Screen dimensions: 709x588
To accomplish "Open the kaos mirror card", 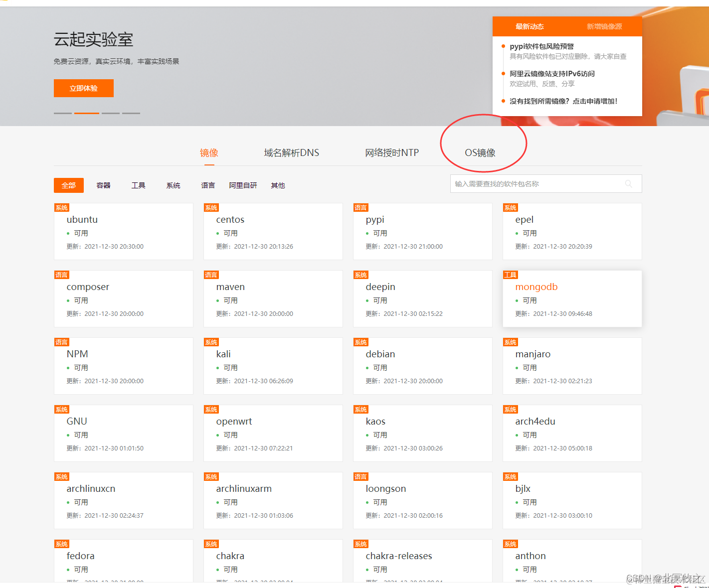I will (x=423, y=433).
